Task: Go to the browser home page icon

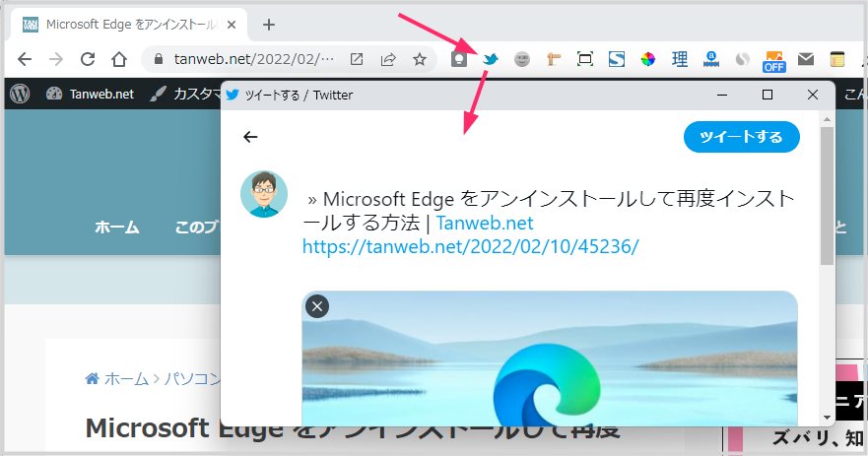Action: (x=119, y=59)
